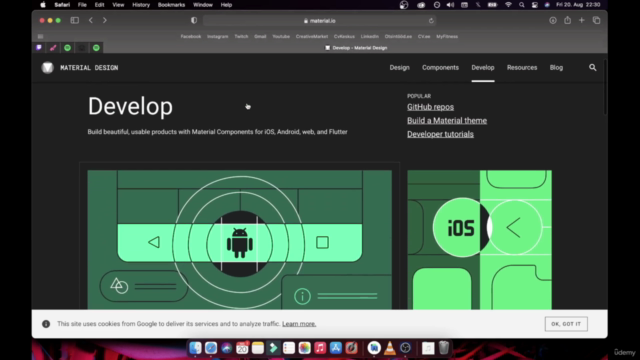Launch Siri from the Dock
This screenshot has width=640, height=360.
pos(227,348)
